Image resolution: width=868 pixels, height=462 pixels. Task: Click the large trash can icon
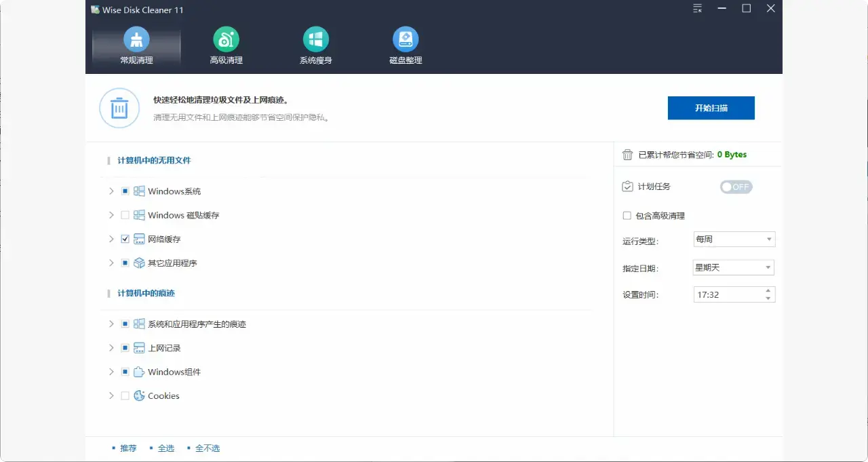point(119,108)
